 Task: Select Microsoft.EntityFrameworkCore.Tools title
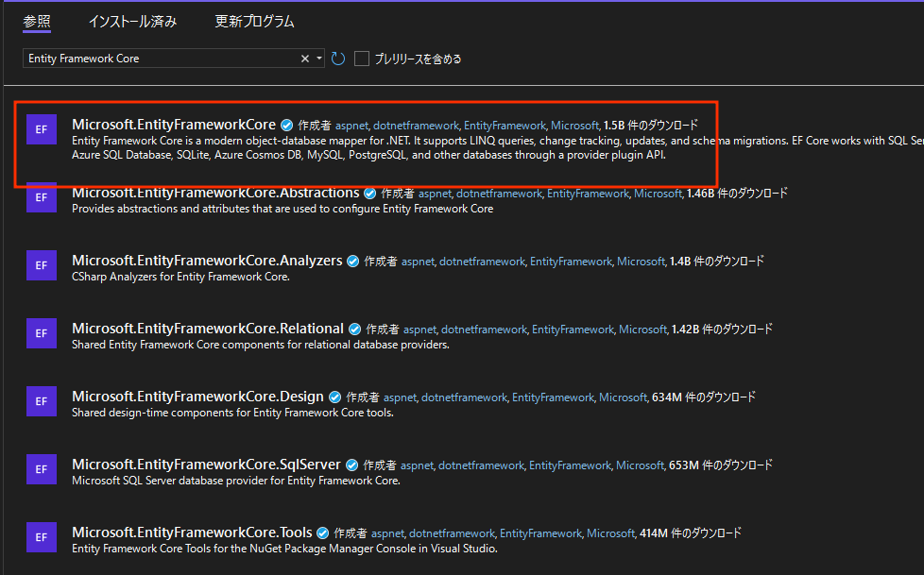tap(192, 533)
